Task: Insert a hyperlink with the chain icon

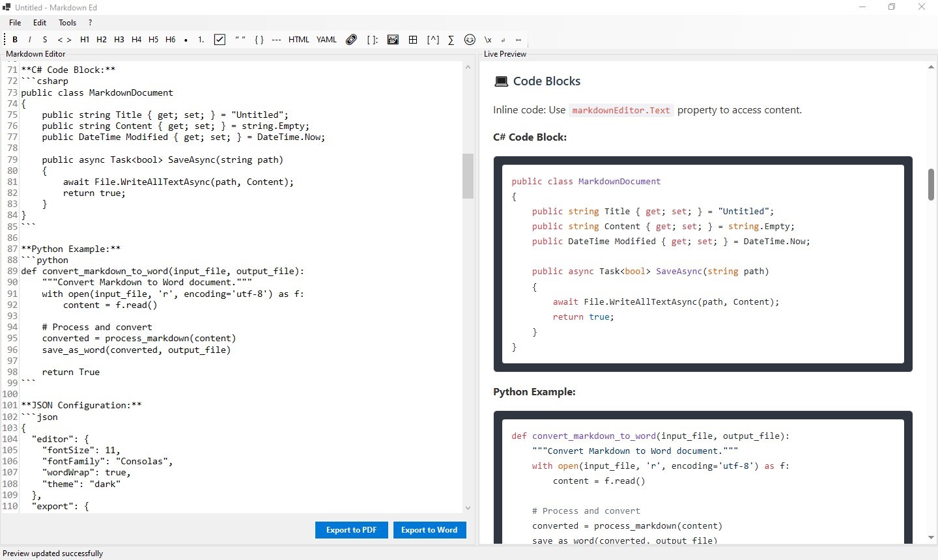Action: (351, 40)
